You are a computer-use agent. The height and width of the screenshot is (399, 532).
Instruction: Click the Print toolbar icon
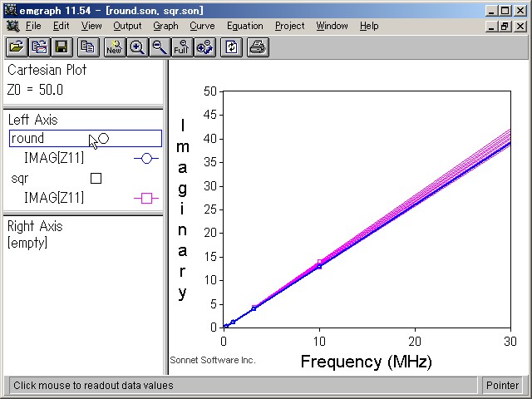[x=258, y=47]
